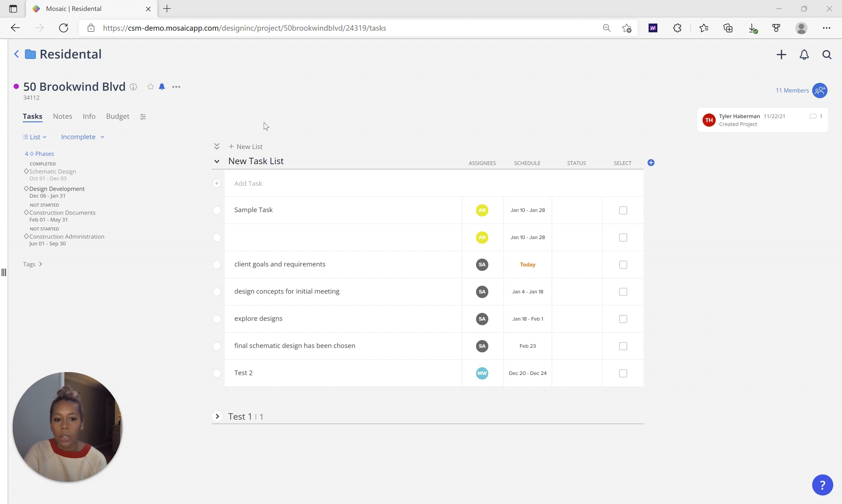Click the project info circle icon
This screenshot has height=504, width=842.
(133, 87)
